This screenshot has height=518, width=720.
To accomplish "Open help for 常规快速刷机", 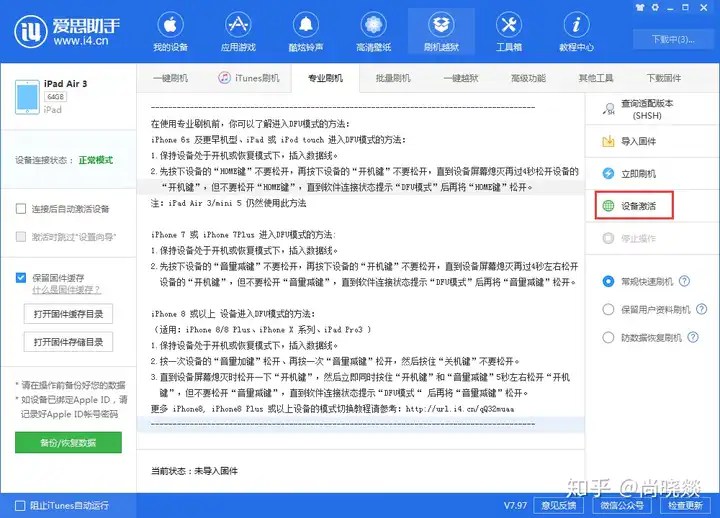I will (684, 281).
